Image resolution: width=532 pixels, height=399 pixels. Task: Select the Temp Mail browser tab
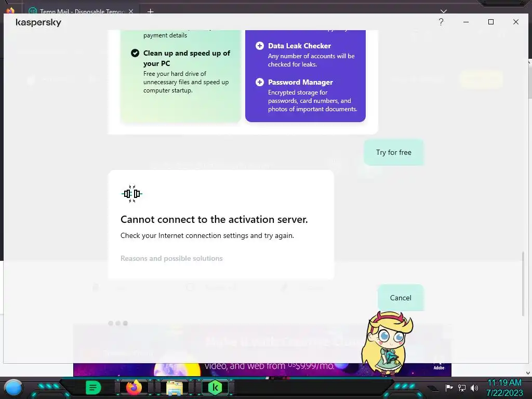tap(81, 11)
